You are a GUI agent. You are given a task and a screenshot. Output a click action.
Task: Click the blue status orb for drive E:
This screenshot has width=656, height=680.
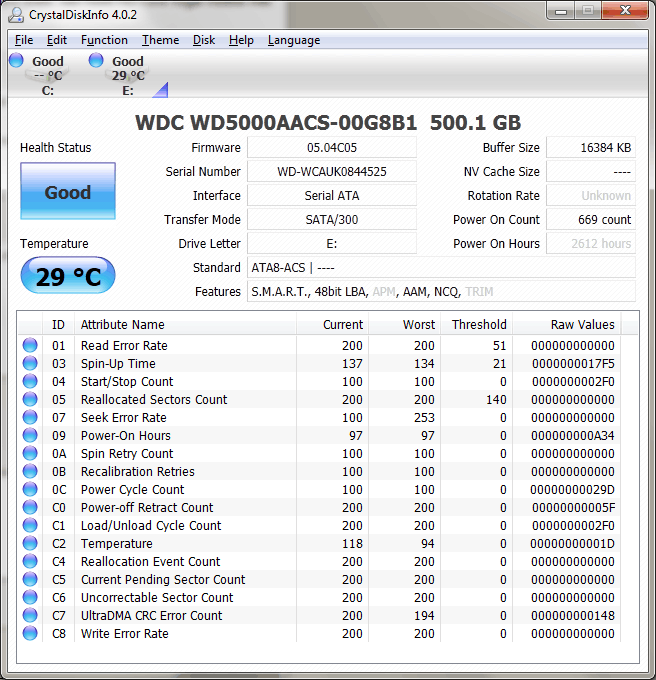click(x=96, y=60)
